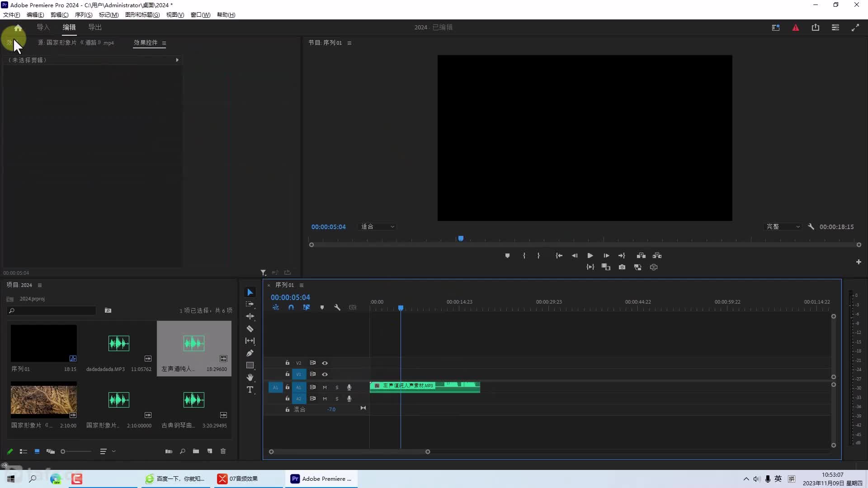
Task: Click Find magnifier in project panel footer
Action: 183,451
